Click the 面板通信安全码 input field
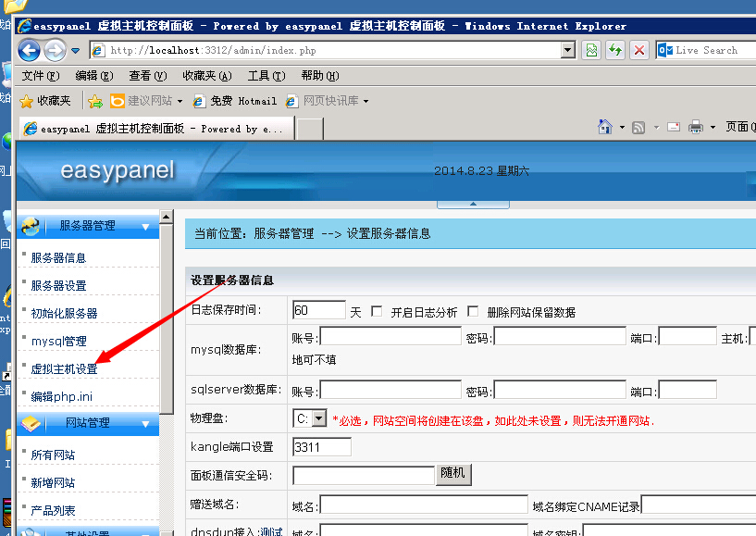 pyautogui.click(x=364, y=476)
